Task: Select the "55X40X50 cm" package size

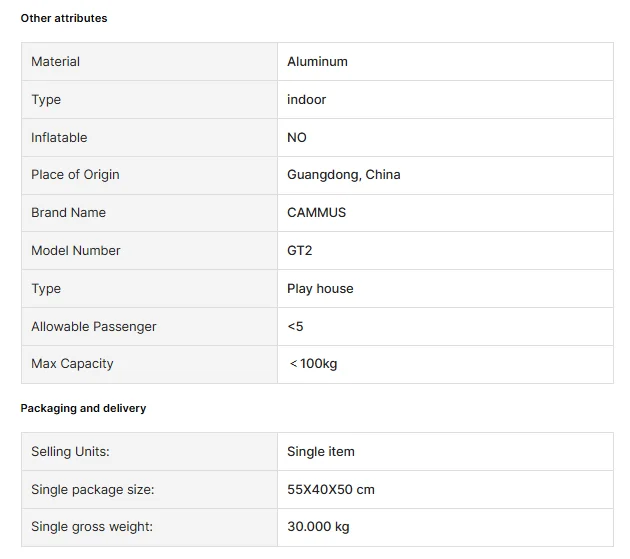Action: 330,490
